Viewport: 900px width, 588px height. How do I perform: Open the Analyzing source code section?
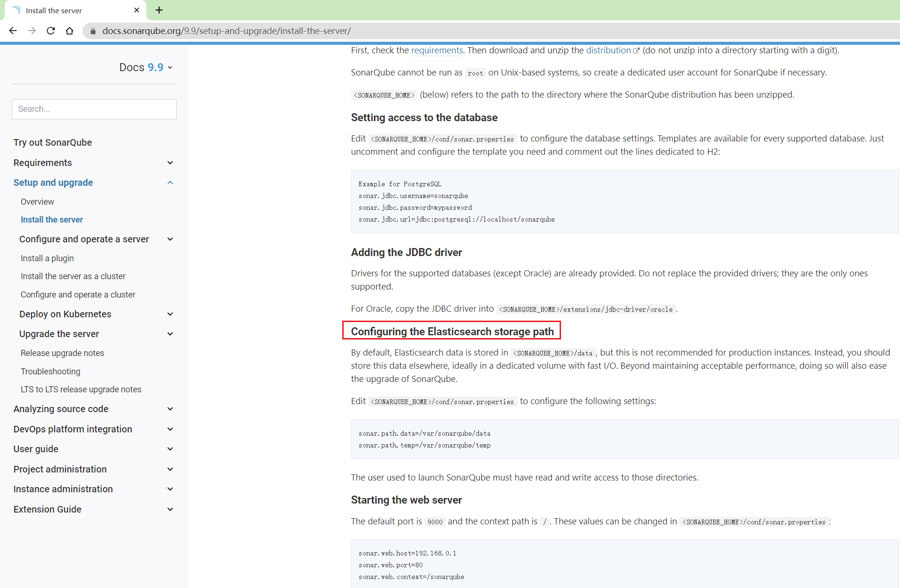tap(61, 409)
